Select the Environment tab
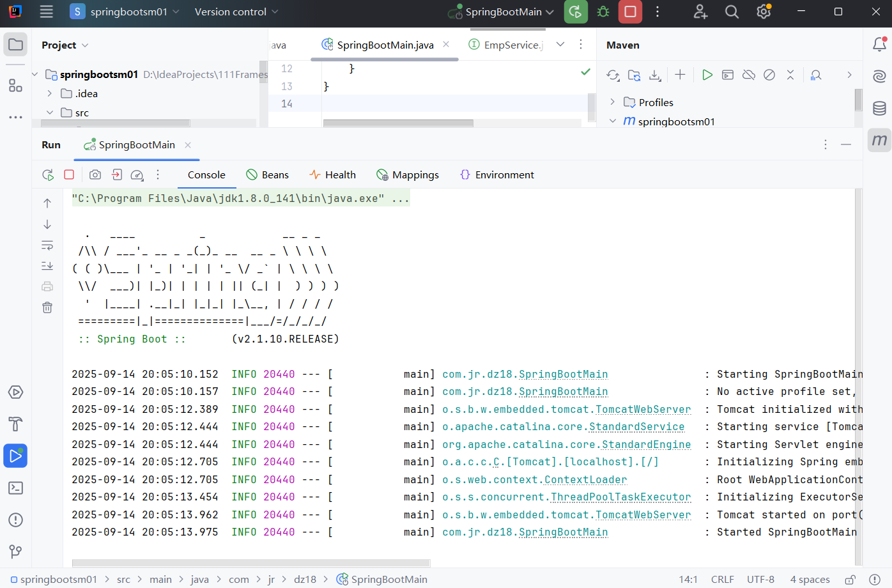The width and height of the screenshot is (892, 588). point(497,174)
